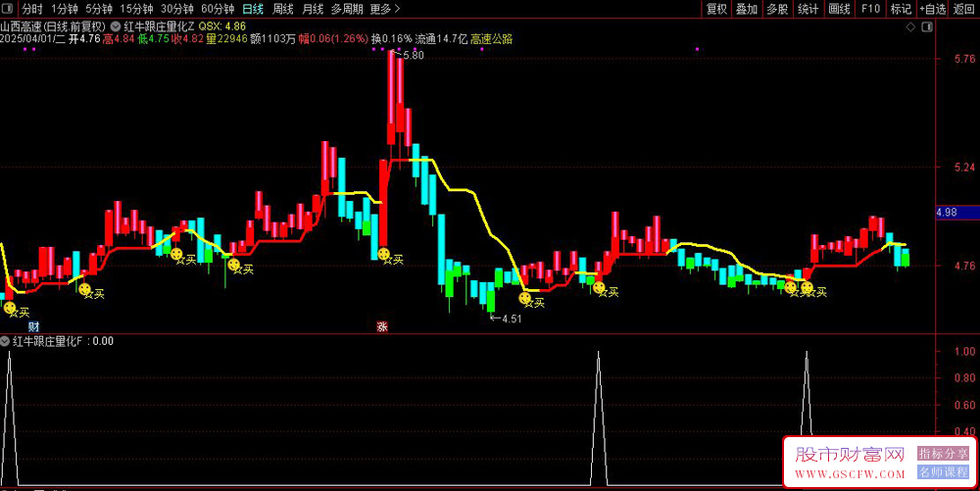Open the 统计 statistics tool
Viewport: 980px width, 491px height.
pos(808,9)
